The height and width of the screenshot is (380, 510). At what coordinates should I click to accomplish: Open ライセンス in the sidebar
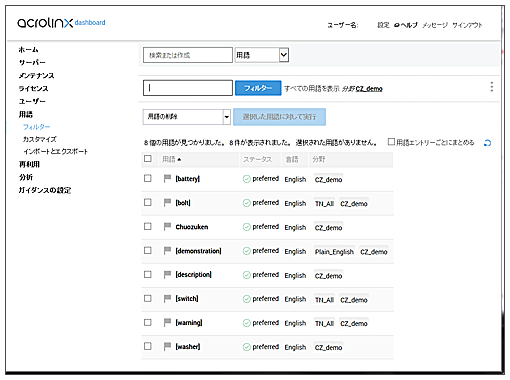[33, 89]
